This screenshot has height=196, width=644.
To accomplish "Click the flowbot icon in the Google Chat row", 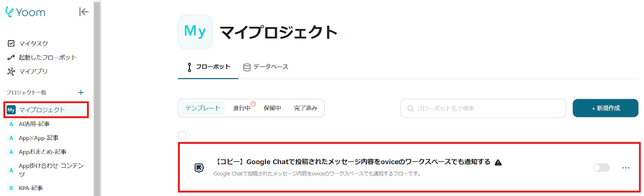I will [199, 168].
